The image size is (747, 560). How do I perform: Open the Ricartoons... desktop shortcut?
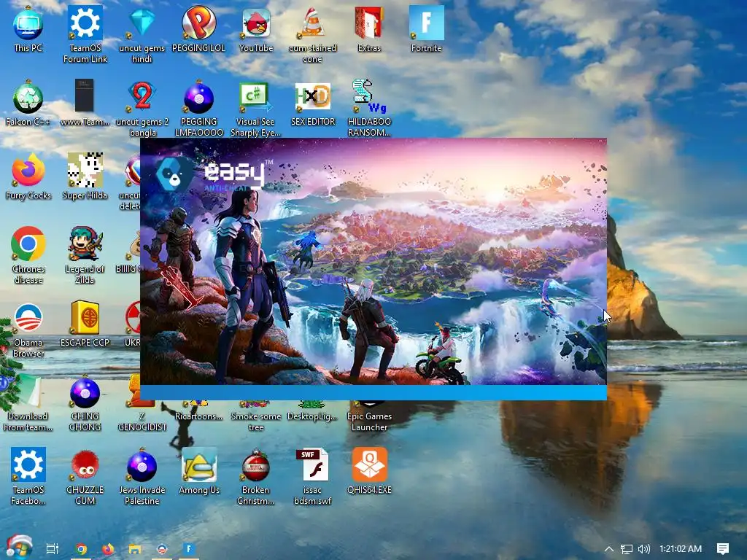click(198, 412)
